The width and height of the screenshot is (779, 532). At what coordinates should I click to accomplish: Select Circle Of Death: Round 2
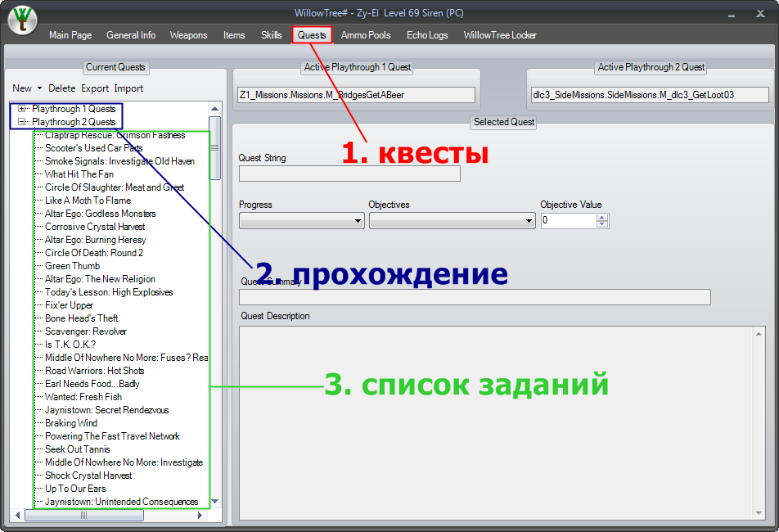[x=94, y=253]
